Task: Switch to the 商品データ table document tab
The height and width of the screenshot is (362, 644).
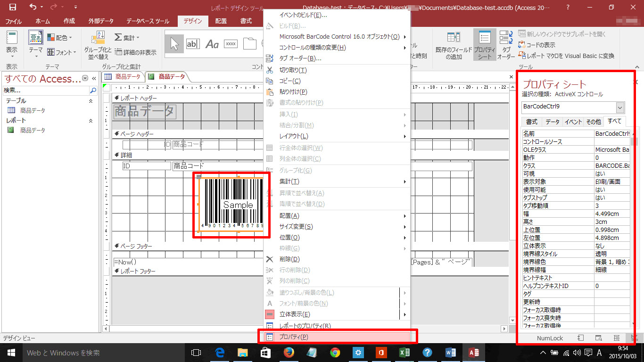Action: pyautogui.click(x=123, y=77)
